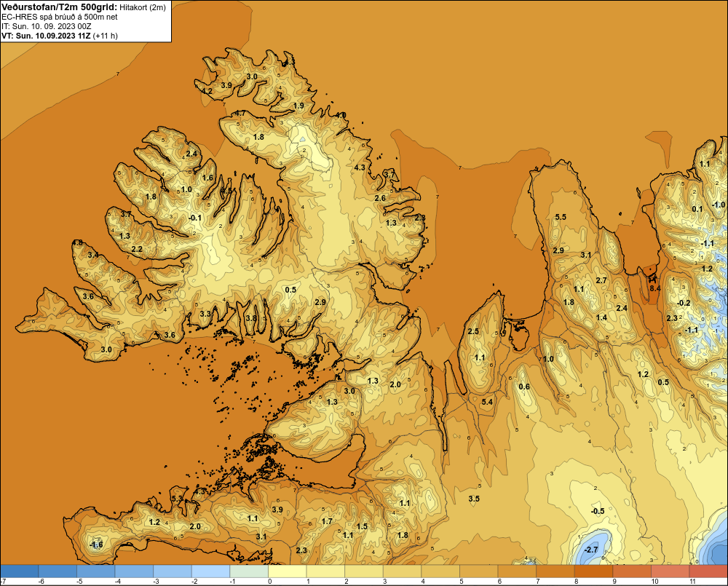728x586 pixels.
Task: Click the 5.3 temperature value on the map
Action: tap(177, 499)
